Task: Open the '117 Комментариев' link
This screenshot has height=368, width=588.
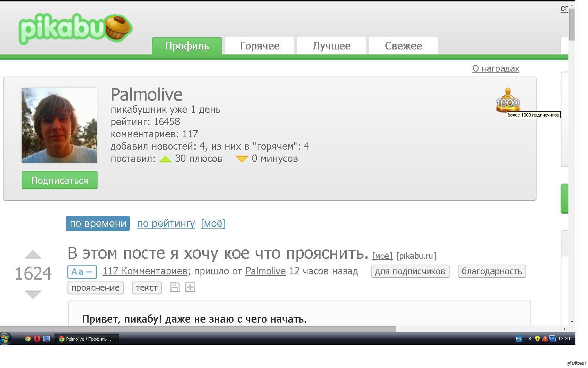Action: 145,271
